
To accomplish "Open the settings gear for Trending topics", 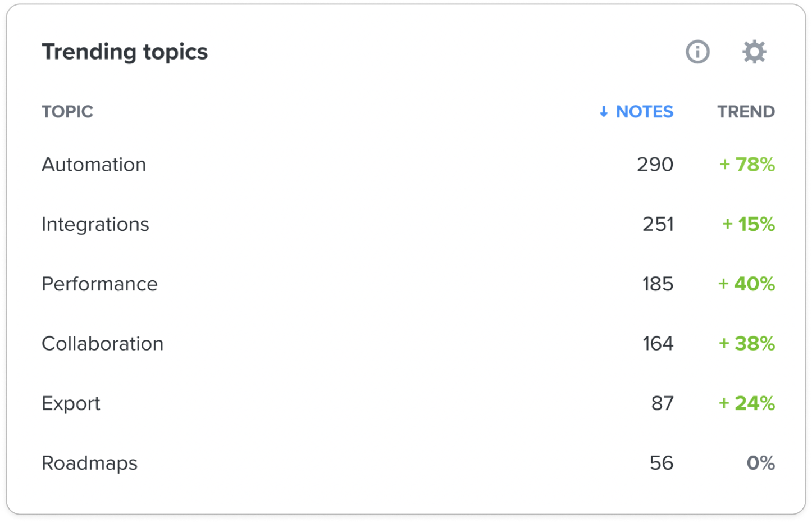I will (754, 52).
